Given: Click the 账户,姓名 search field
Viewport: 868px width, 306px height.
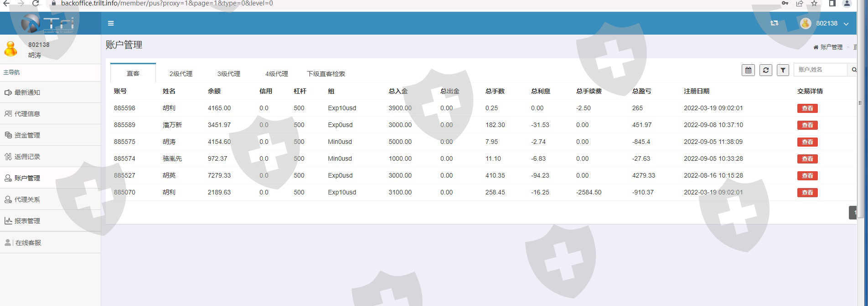Looking at the screenshot, I should (x=820, y=70).
